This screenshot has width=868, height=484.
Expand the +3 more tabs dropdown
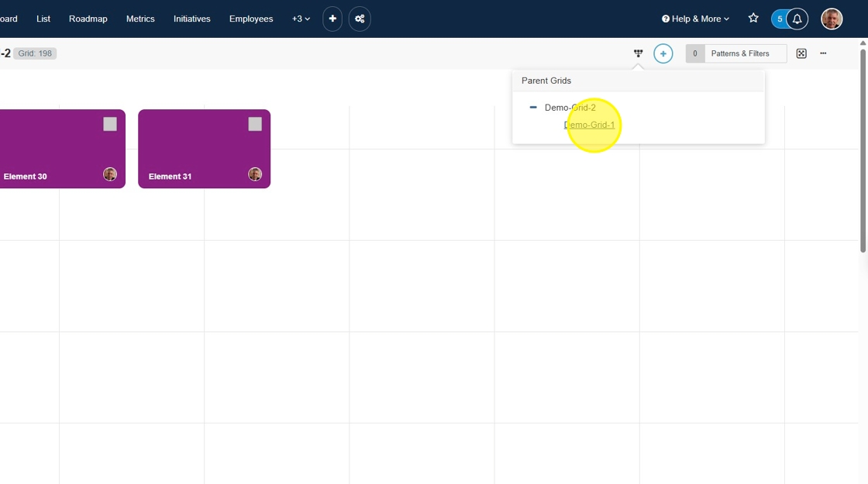pos(301,19)
